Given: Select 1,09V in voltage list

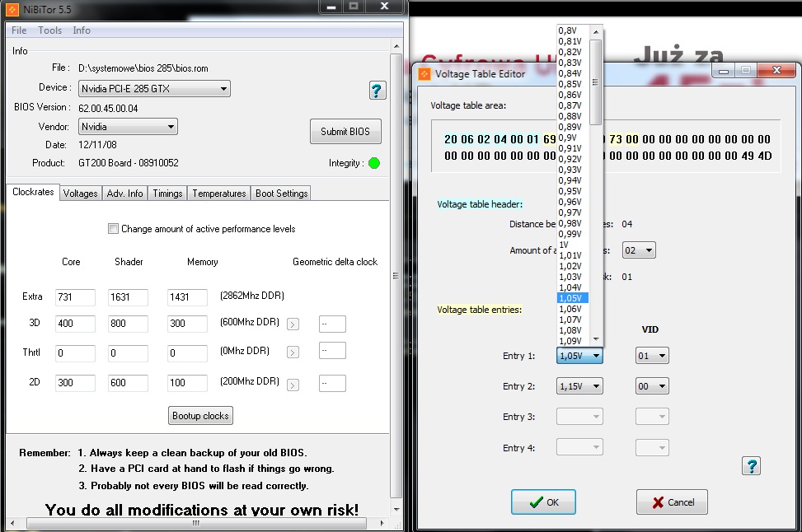Looking at the screenshot, I should pyautogui.click(x=573, y=341).
